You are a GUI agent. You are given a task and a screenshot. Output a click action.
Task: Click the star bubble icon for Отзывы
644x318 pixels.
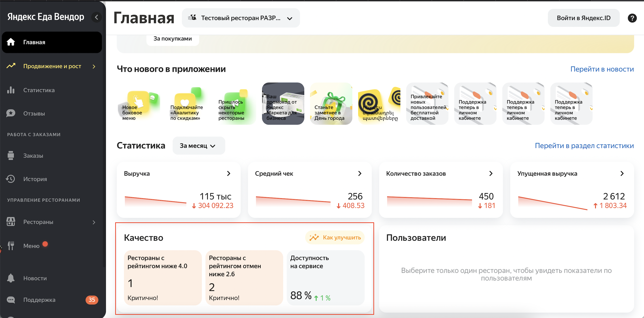[11, 114]
